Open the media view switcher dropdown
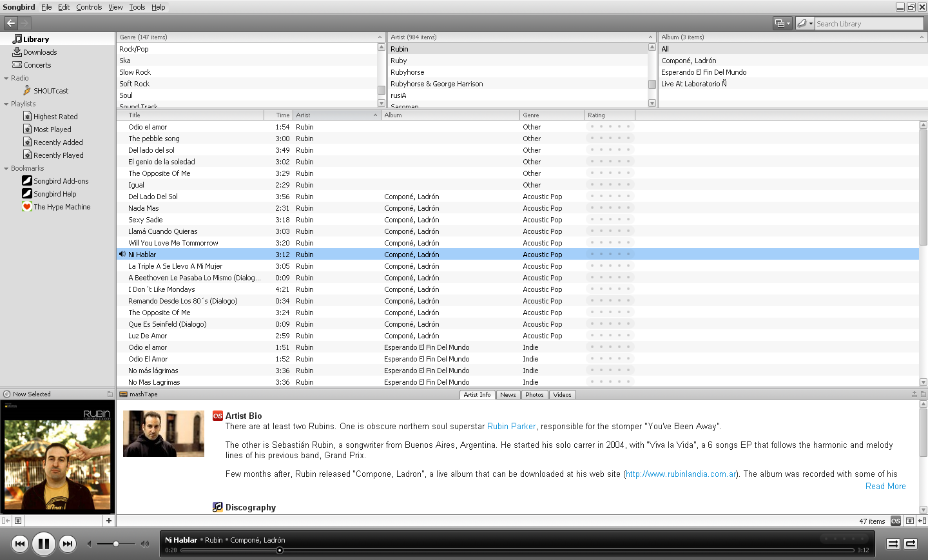Image resolution: width=928 pixels, height=560 pixels. [782, 23]
